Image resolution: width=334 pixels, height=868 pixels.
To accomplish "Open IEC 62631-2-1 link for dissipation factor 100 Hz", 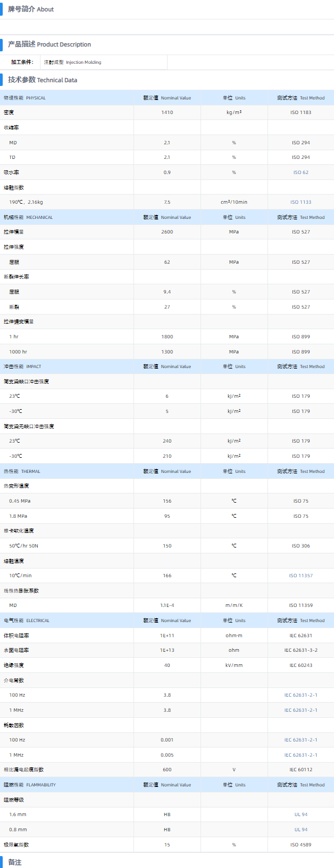I will click(x=300, y=740).
